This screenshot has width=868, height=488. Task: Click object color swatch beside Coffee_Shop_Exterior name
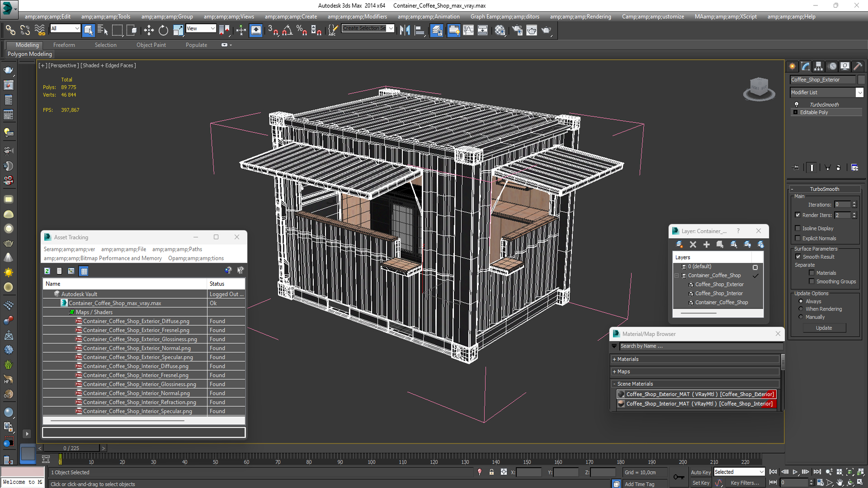tap(861, 80)
